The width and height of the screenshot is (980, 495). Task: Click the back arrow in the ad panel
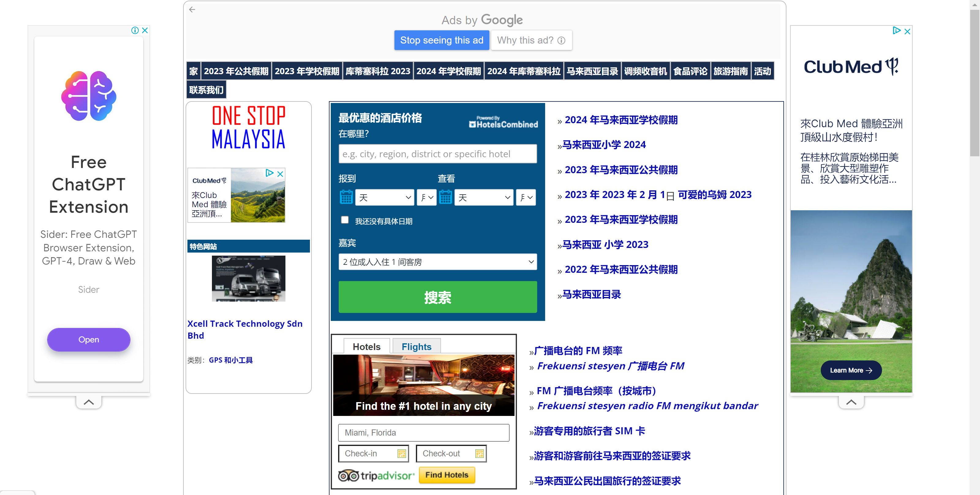[x=192, y=10]
